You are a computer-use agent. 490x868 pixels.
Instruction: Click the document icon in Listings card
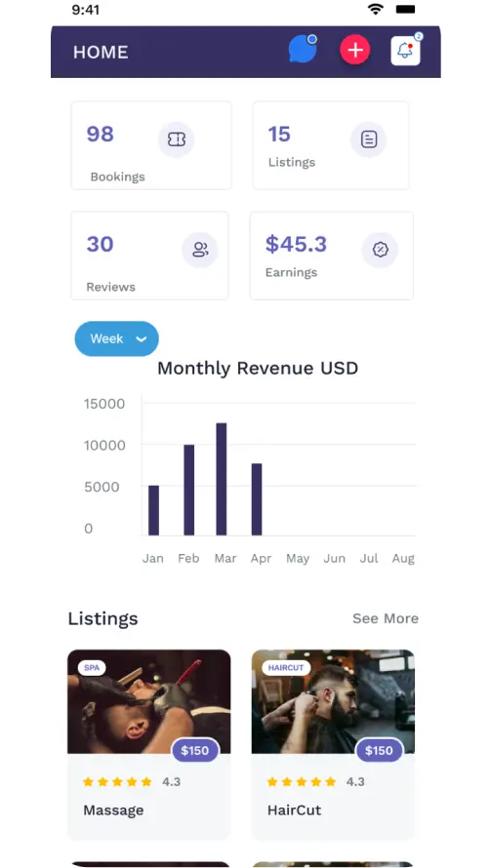click(x=369, y=139)
